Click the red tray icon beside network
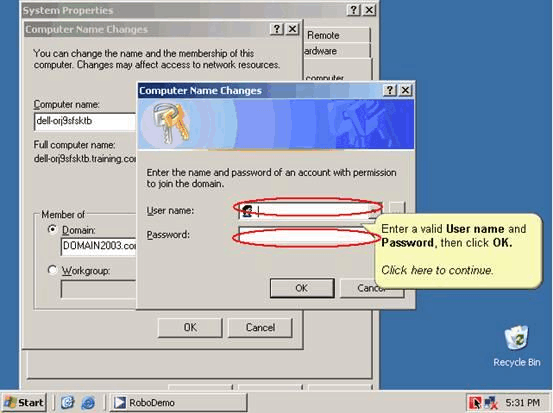The width and height of the screenshot is (553, 413). 475,403
